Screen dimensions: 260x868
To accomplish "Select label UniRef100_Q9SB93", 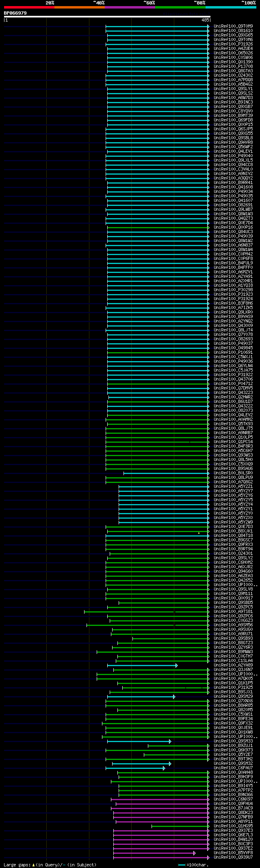I will pyautogui.click(x=233, y=638).
